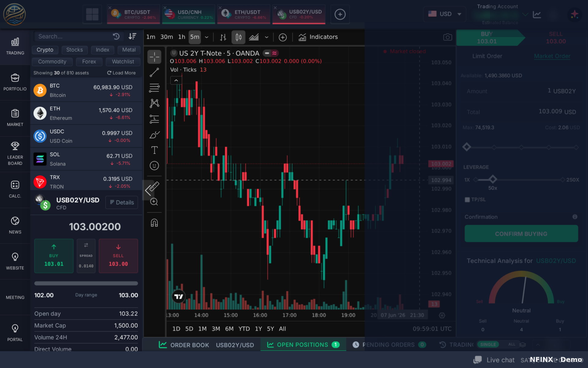Switch to ETH/USDT tab

tap(244, 14)
